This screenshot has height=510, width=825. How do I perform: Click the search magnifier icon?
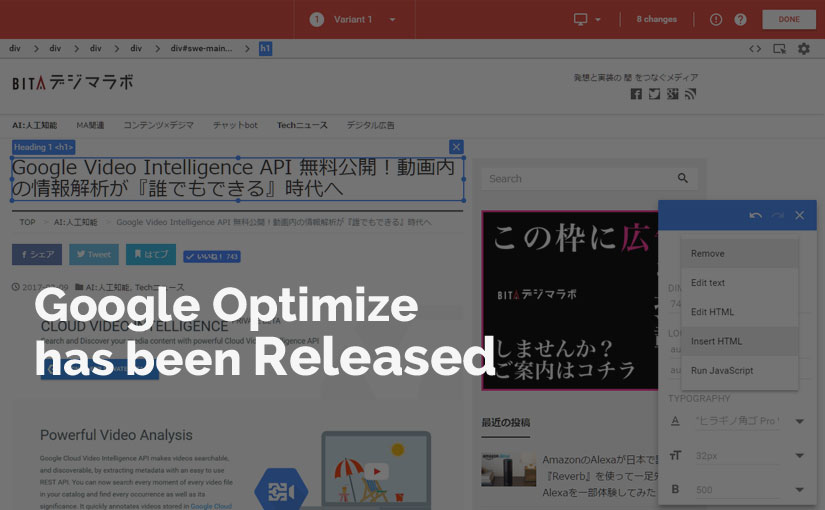click(x=682, y=178)
